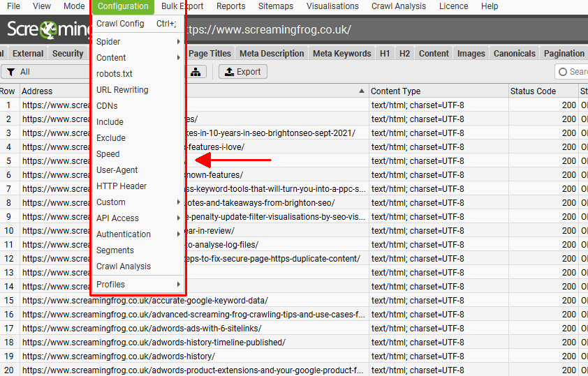588x376 pixels.
Task: Select the adwords-ads-with-6-sitelinks URL row
Action: pos(142,329)
